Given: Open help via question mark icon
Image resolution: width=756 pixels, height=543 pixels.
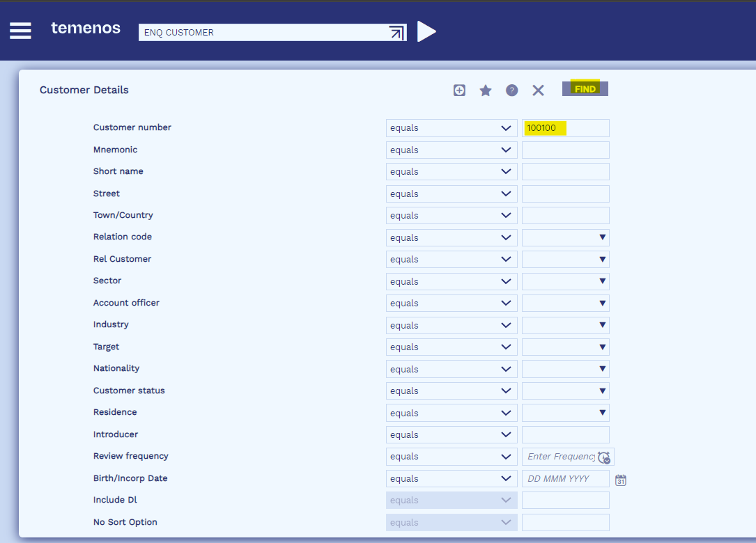Looking at the screenshot, I should [512, 90].
